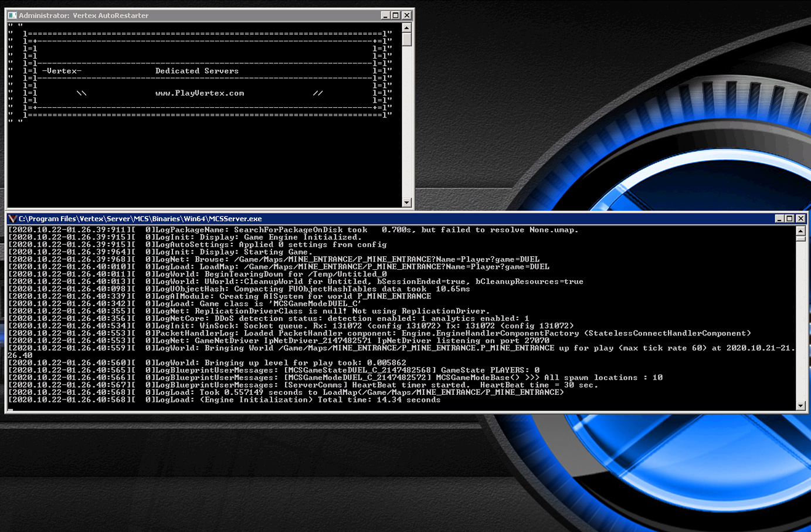Close the Vertex AutoRestarter window
This screenshot has height=532, width=811.
(407, 15)
